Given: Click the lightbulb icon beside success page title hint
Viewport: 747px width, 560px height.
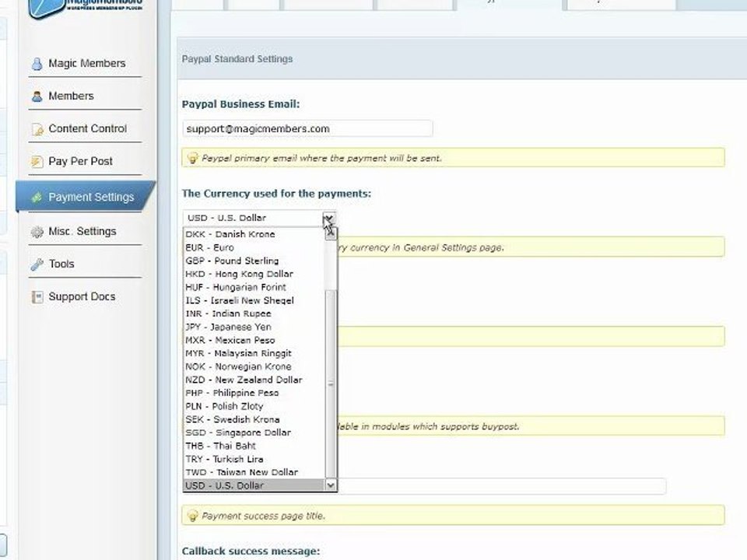Looking at the screenshot, I should click(192, 515).
